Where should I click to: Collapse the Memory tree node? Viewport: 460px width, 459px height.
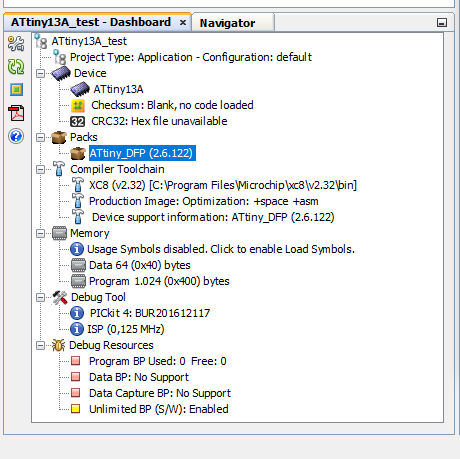coord(40,233)
